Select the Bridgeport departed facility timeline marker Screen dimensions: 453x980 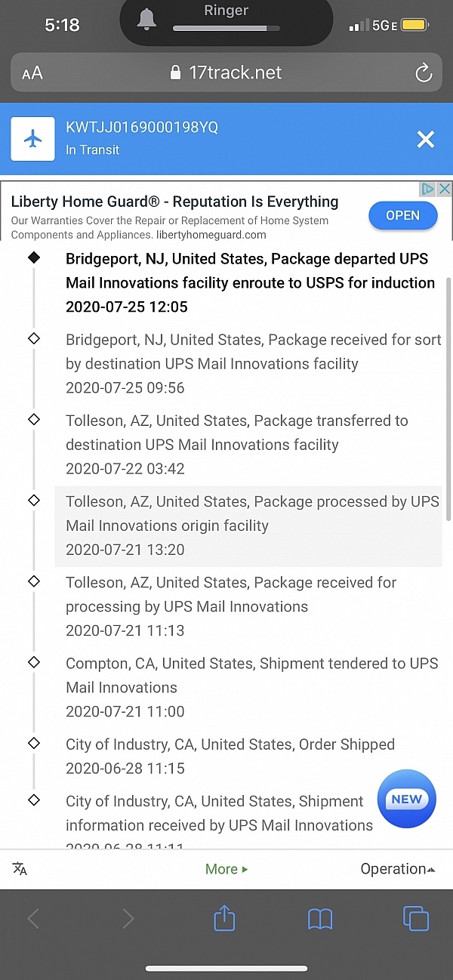coord(33,258)
